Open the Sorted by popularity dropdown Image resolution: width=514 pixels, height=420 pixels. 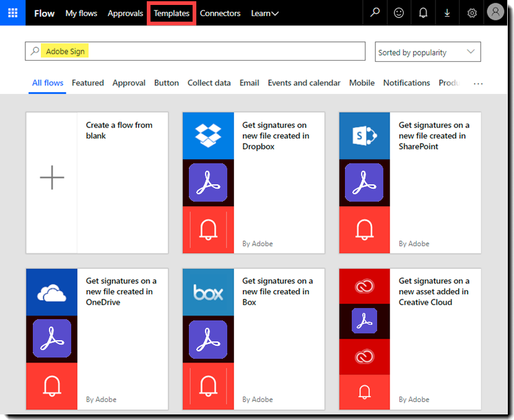point(427,51)
